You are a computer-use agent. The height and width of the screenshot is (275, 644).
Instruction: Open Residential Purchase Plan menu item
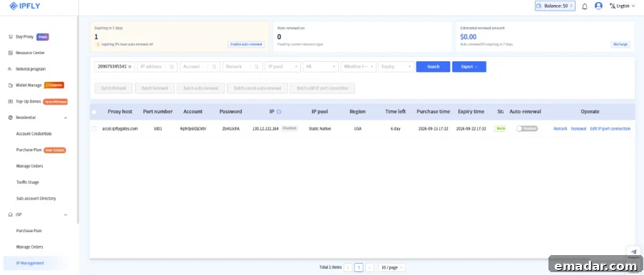click(x=29, y=150)
